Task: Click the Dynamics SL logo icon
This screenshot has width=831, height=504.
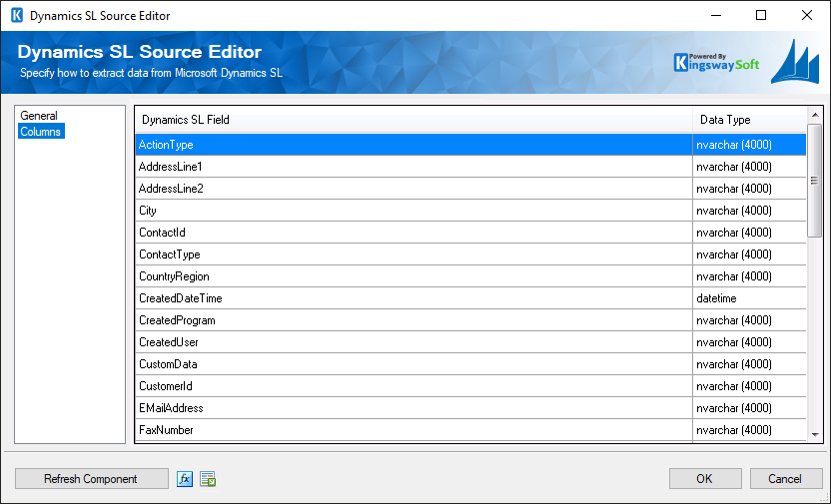Action: point(794,63)
